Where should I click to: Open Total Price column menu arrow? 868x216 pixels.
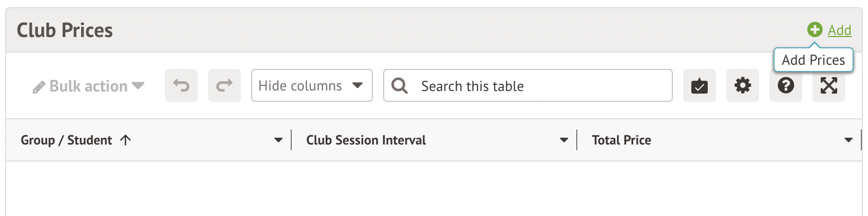coord(848,140)
